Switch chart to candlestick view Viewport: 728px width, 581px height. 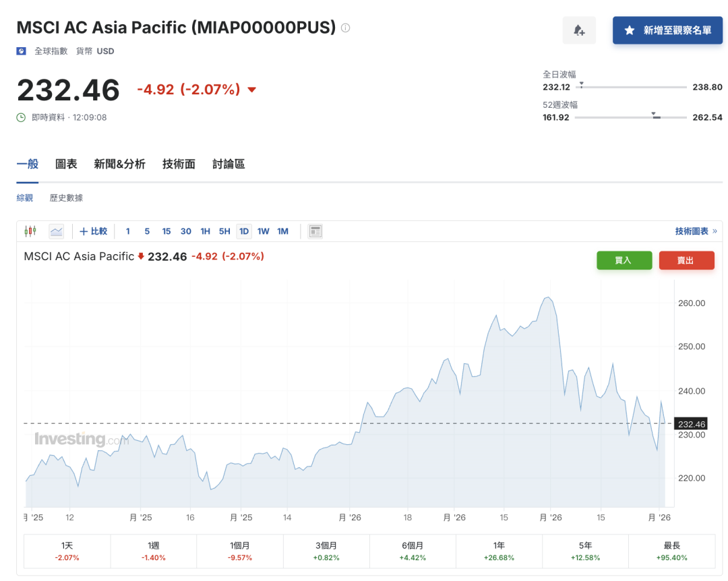coord(30,231)
